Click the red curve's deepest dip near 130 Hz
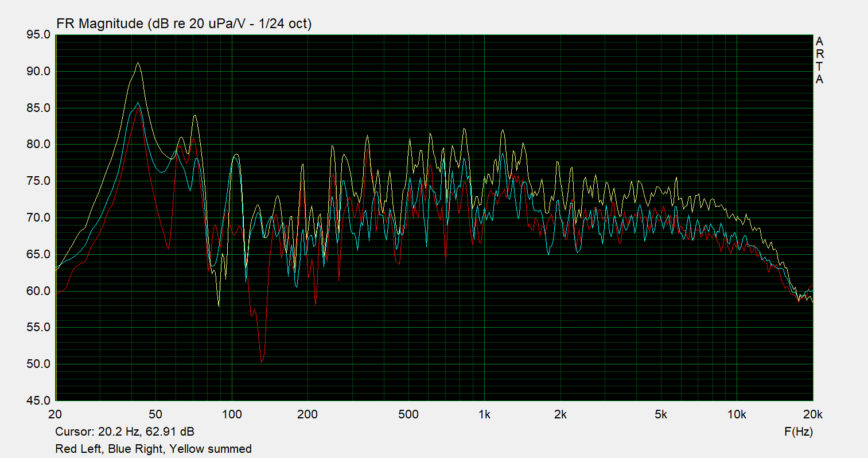Image resolution: width=868 pixels, height=458 pixels. click(262, 362)
